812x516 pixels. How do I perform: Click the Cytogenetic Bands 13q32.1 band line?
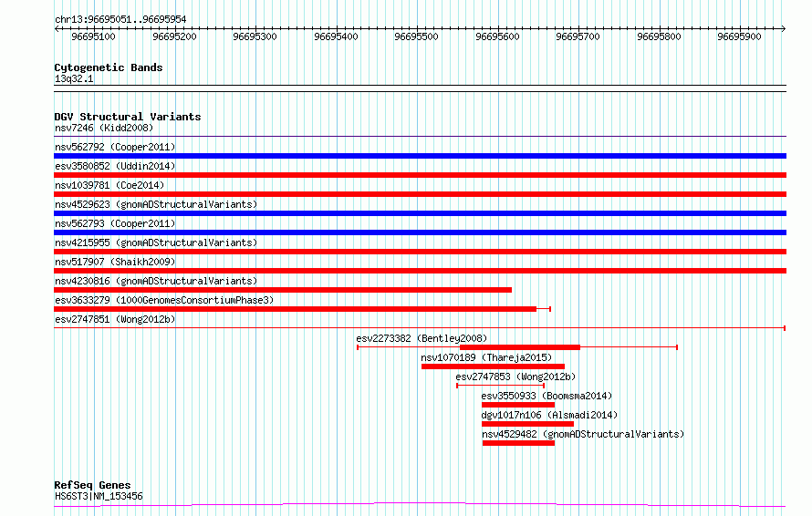click(420, 88)
